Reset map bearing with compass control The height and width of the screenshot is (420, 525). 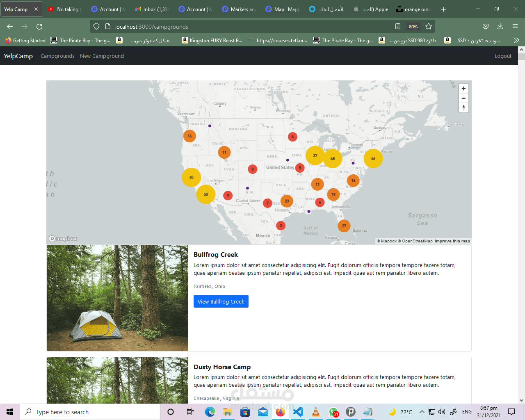tap(463, 108)
